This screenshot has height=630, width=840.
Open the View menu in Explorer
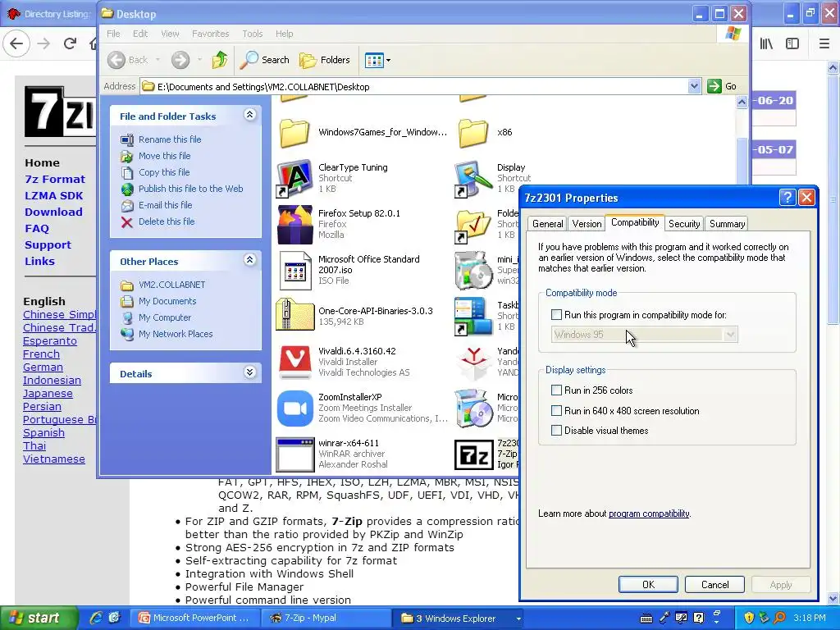coord(170,34)
